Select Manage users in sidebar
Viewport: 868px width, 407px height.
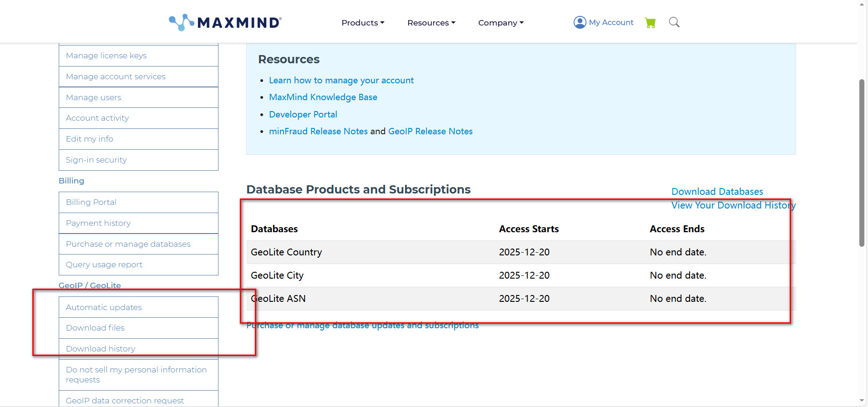click(x=138, y=97)
